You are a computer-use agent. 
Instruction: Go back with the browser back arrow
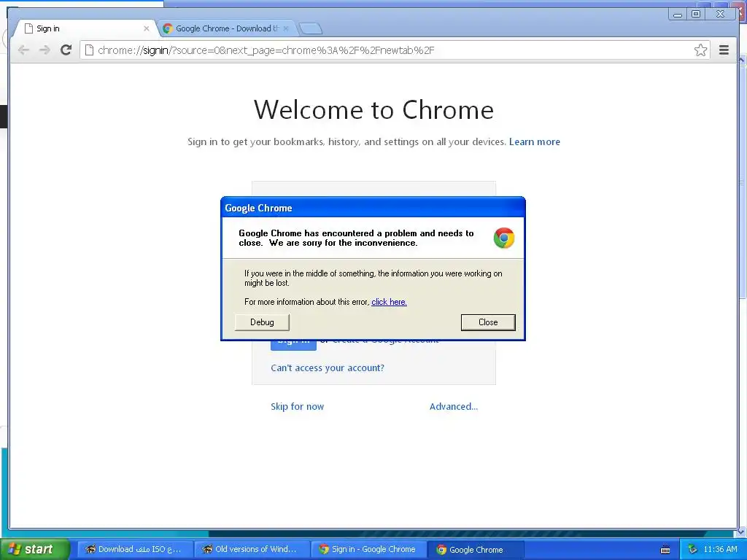(x=23, y=50)
